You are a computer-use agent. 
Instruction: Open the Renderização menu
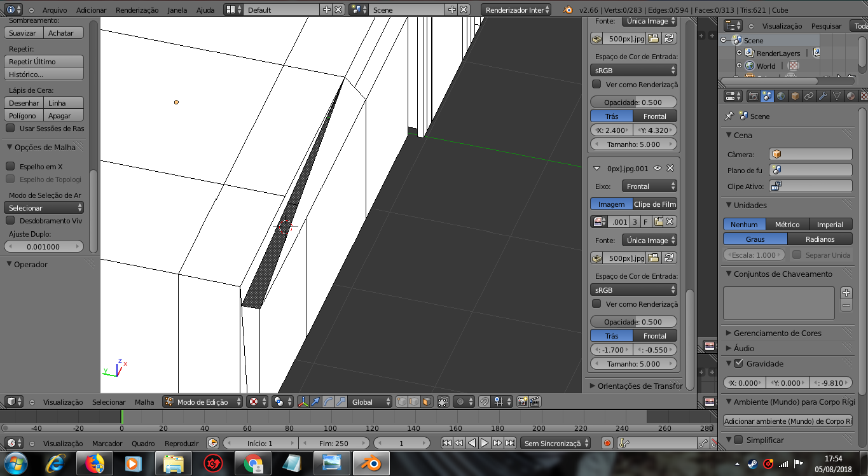pos(137,10)
